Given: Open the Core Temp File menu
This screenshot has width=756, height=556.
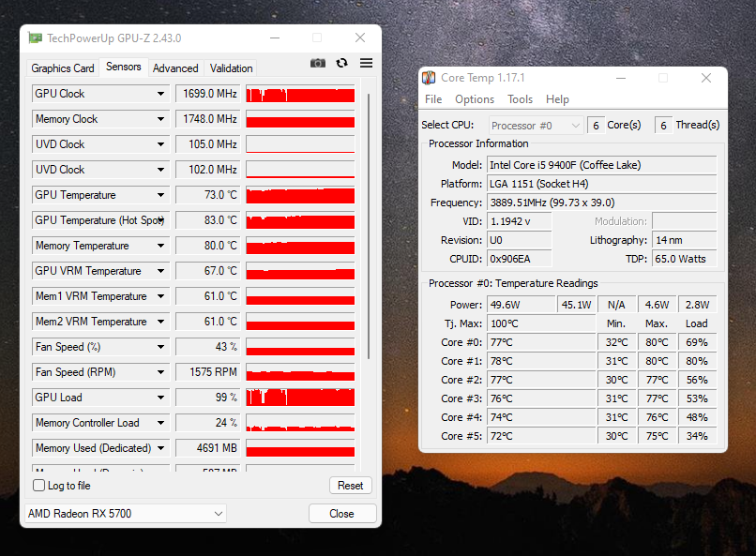Looking at the screenshot, I should point(433,99).
